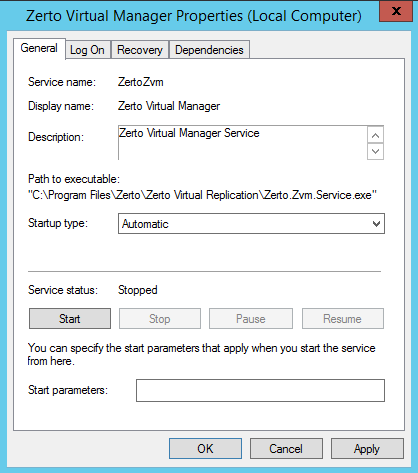Viewport: 418px width, 473px height.
Task: Click the disabled Stop button
Action: [160, 319]
